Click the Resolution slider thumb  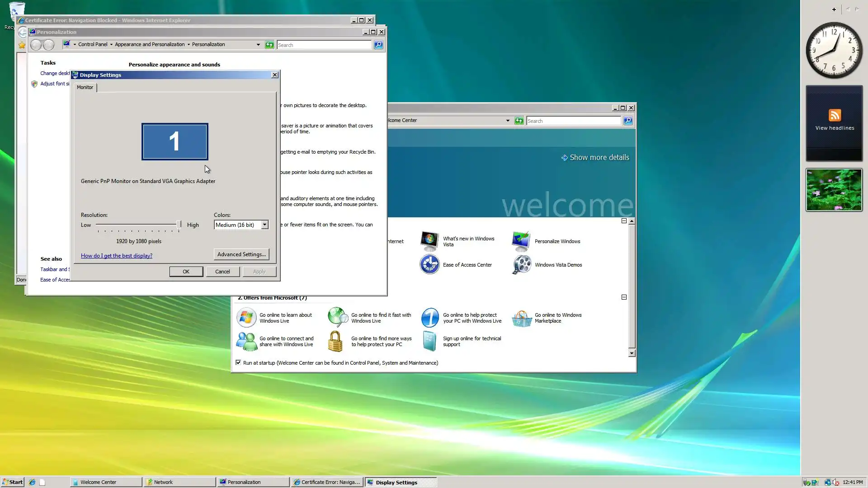[x=179, y=225]
